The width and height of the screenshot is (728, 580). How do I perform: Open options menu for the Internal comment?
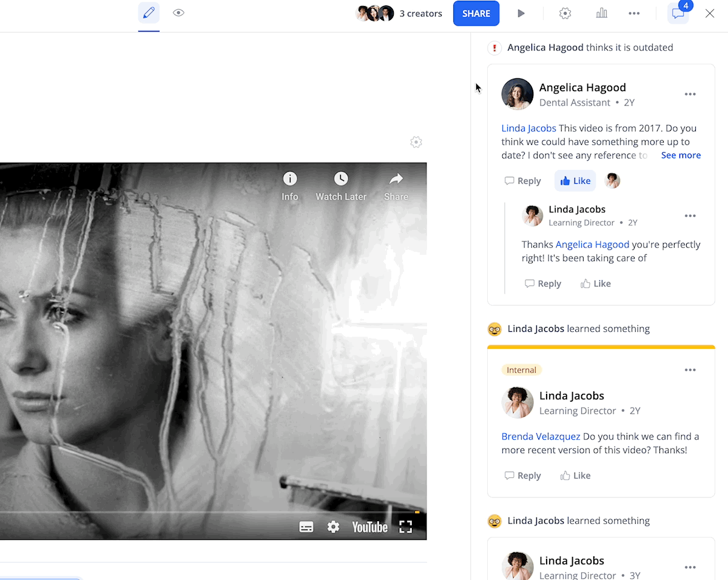coord(690,370)
